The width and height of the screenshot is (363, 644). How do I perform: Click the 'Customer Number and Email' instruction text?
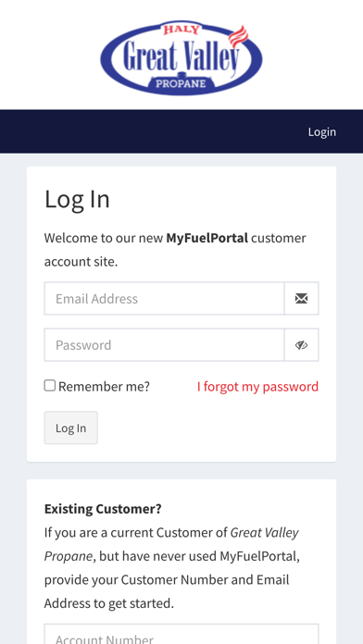coord(205,580)
